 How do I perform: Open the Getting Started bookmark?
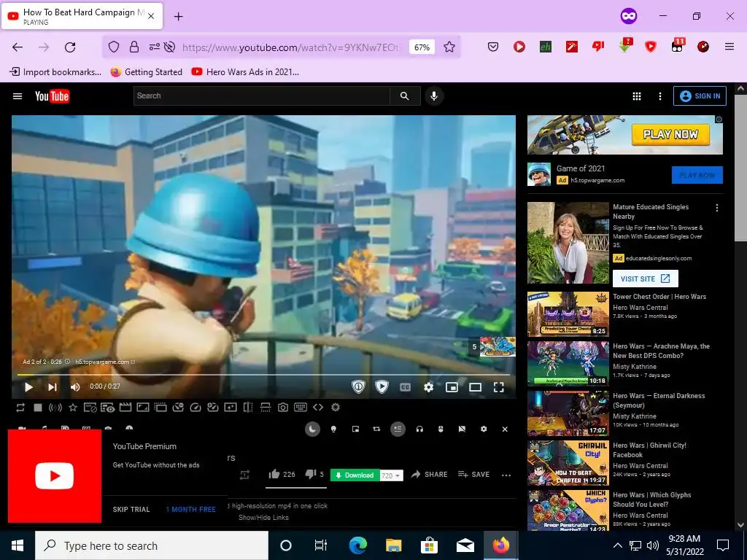click(146, 72)
